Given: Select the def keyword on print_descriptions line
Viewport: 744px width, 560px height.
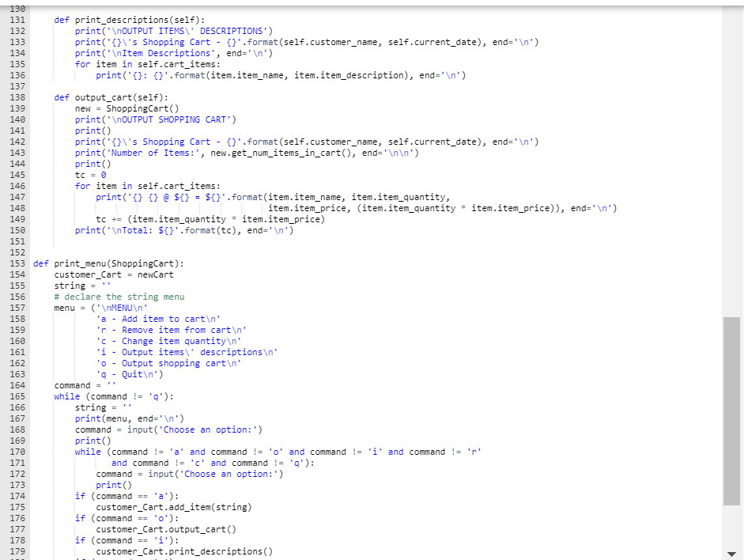Looking at the screenshot, I should coord(61,20).
